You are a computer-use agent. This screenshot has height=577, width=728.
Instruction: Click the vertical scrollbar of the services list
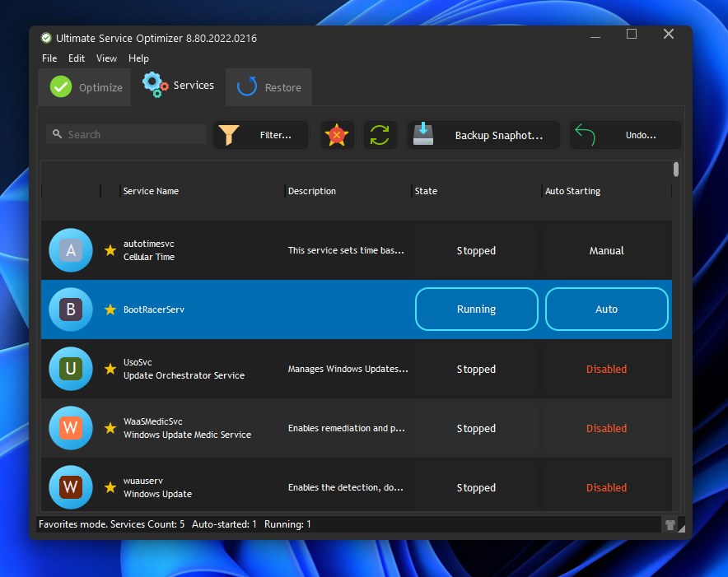[x=676, y=329]
